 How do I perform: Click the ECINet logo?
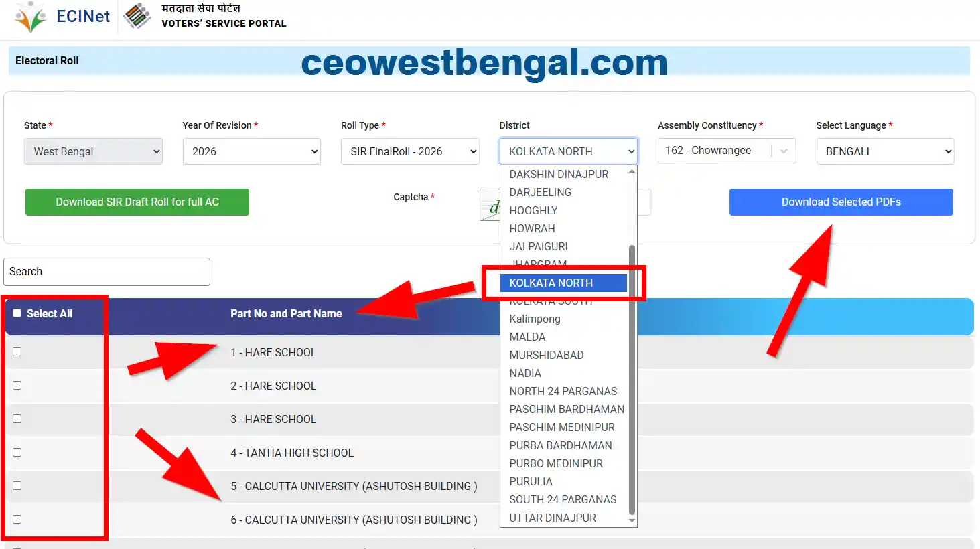point(64,17)
